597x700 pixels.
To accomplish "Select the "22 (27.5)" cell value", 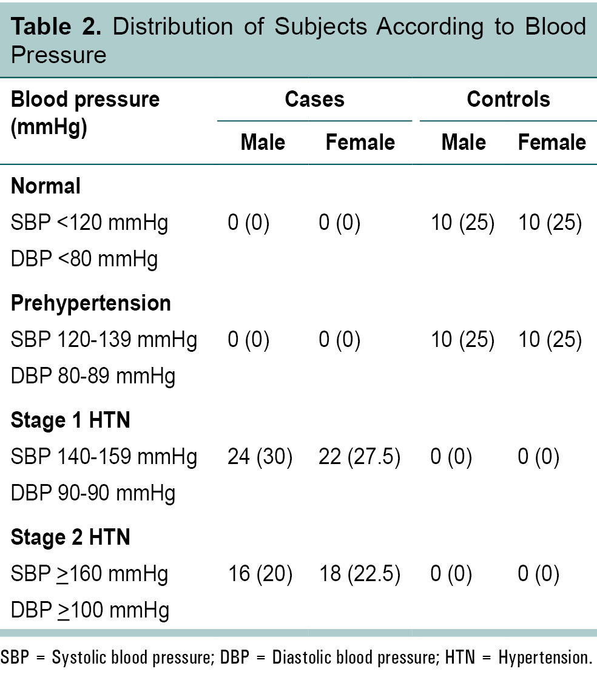I will pos(359,457).
